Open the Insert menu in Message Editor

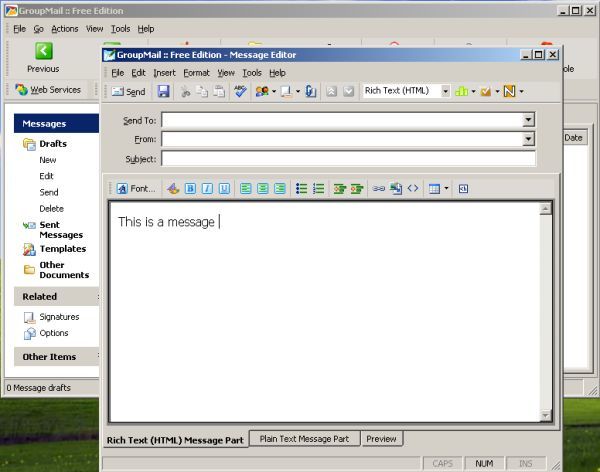point(164,73)
